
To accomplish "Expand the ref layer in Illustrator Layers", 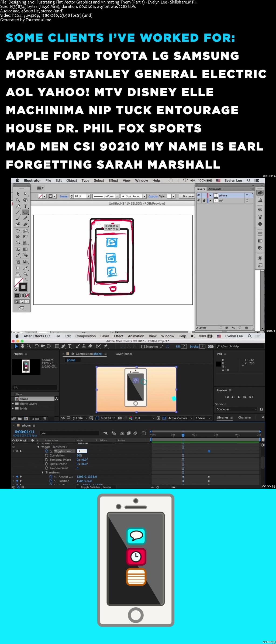I will coord(210,201).
